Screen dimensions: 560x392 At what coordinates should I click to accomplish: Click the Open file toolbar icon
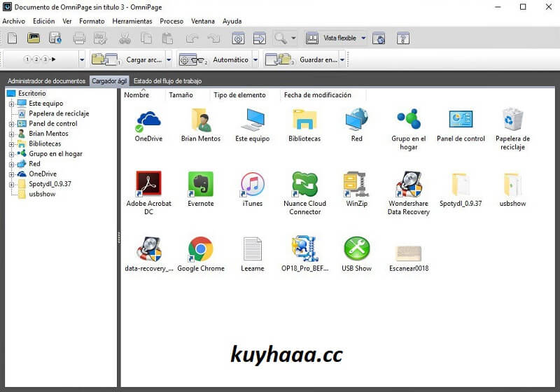coord(34,38)
